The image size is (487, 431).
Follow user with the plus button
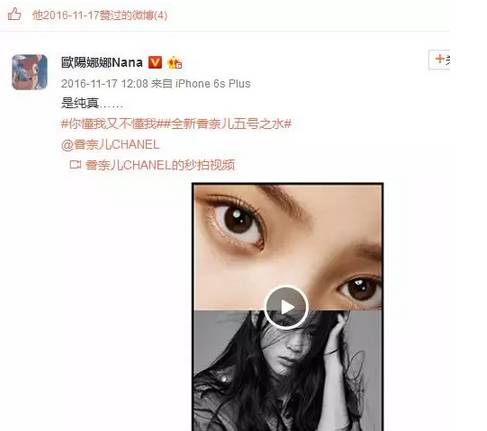click(x=439, y=60)
